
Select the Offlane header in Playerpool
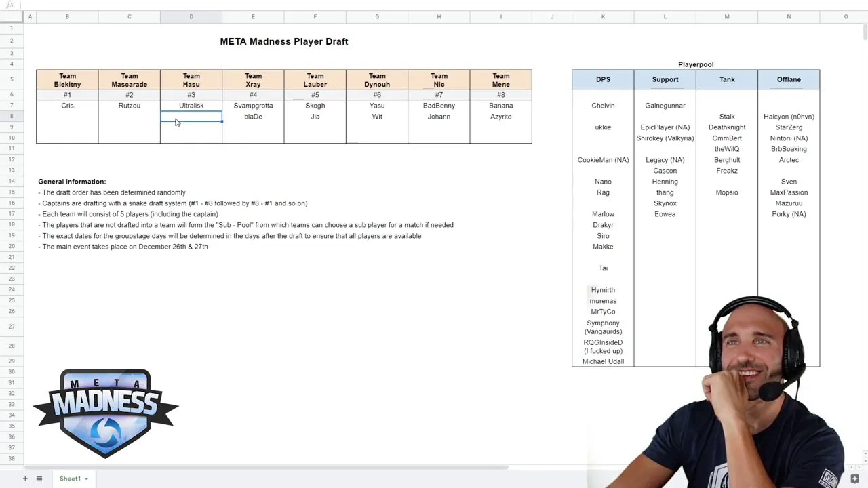click(789, 79)
